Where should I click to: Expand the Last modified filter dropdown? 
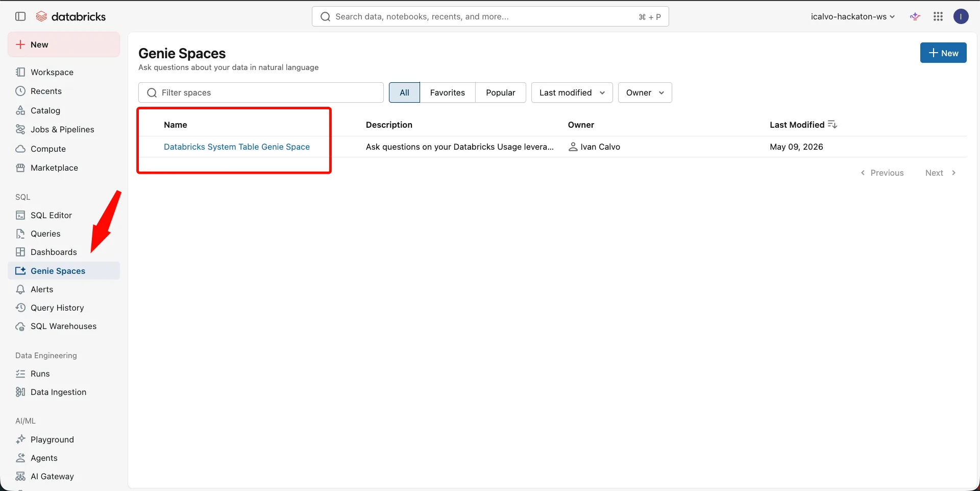[572, 92]
